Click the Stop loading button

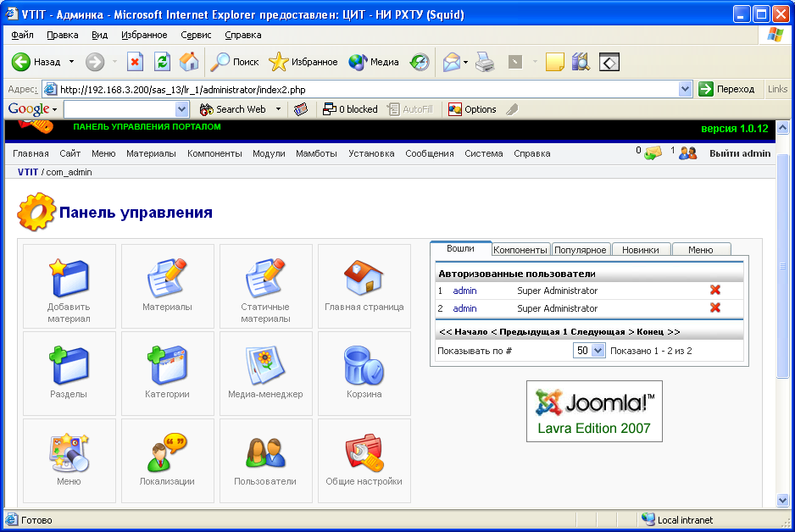pyautogui.click(x=135, y=62)
